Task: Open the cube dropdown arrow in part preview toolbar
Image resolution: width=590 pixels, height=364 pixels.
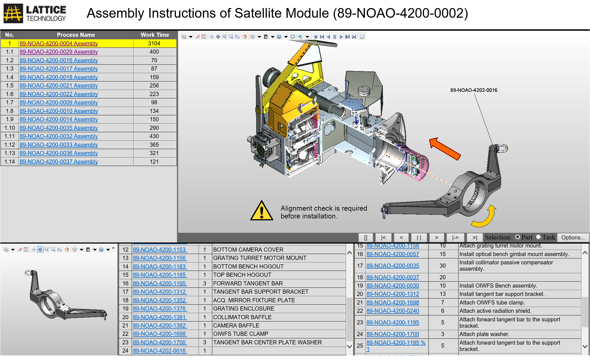Action: 81,250
